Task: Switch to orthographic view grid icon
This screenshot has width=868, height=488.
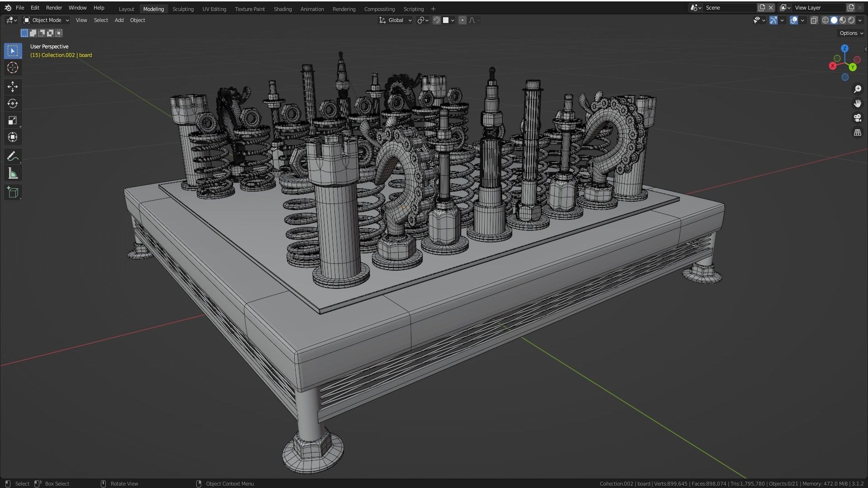Action: [x=858, y=132]
